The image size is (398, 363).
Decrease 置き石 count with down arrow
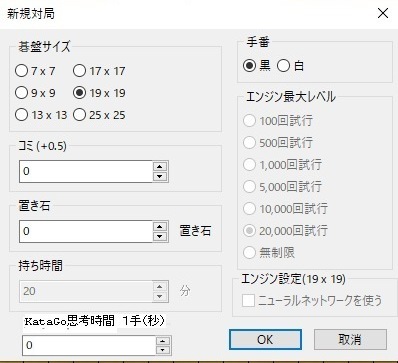160,236
